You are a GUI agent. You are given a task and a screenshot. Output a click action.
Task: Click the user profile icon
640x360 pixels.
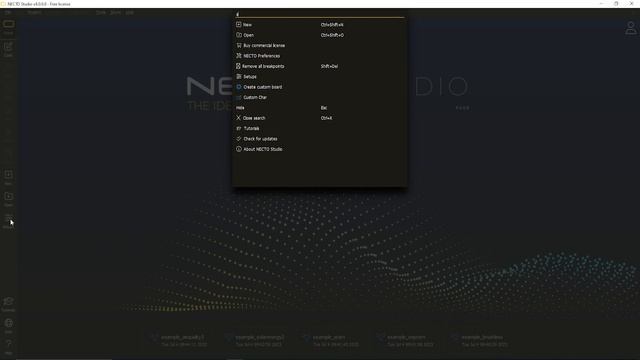(631, 28)
